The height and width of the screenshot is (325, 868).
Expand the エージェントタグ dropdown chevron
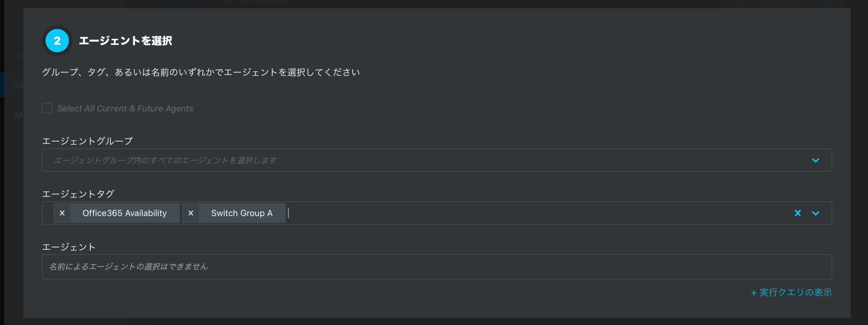815,213
